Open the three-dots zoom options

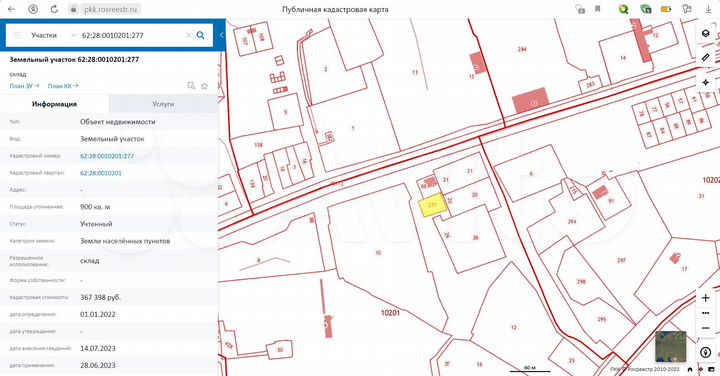(706, 313)
